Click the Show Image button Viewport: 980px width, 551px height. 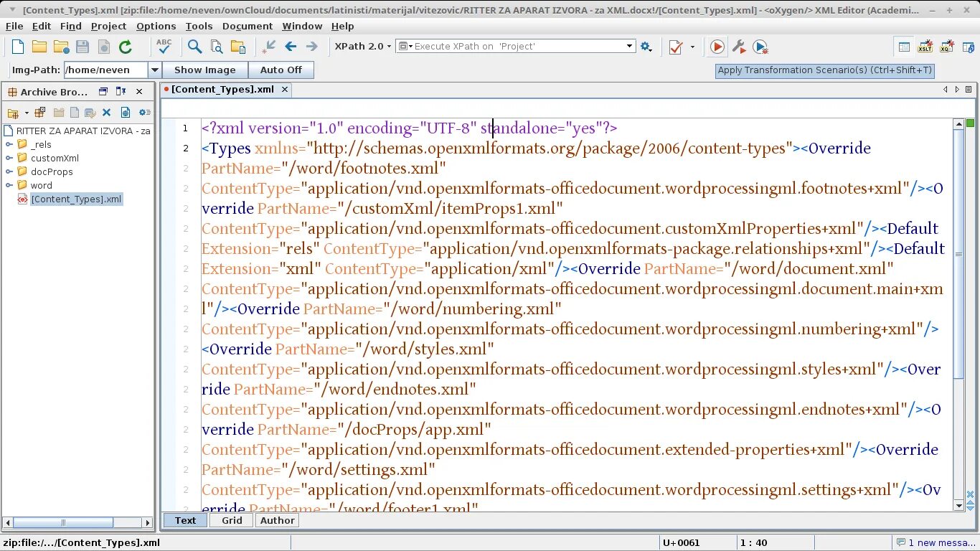205,70
